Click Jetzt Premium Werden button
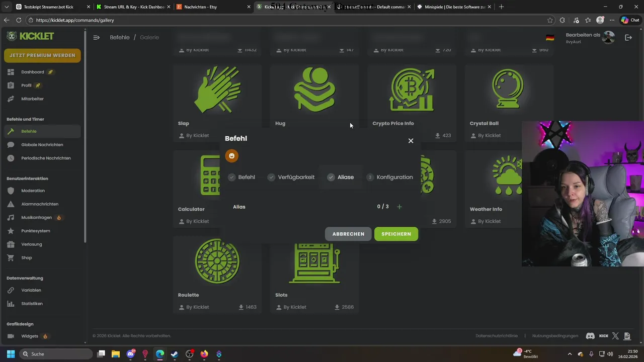The width and height of the screenshot is (644, 362). [42, 55]
